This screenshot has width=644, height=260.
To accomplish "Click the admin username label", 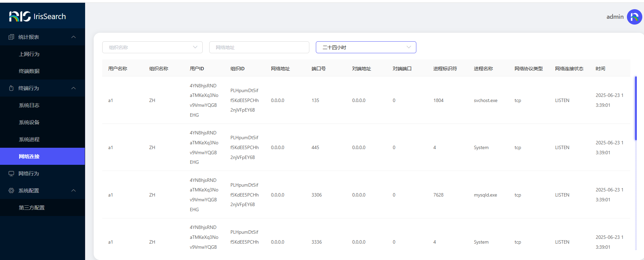I will 615,17.
